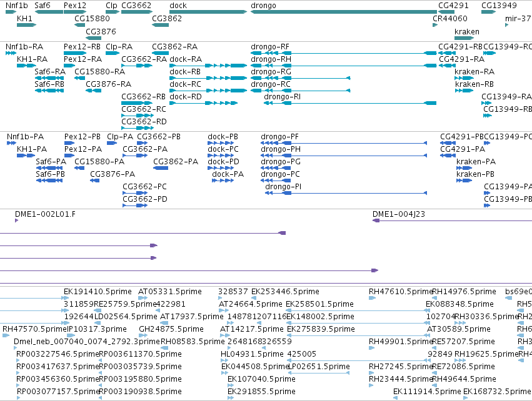Select the CG3662 gene bar
This screenshot has height=401, width=532.
tap(137, 12)
